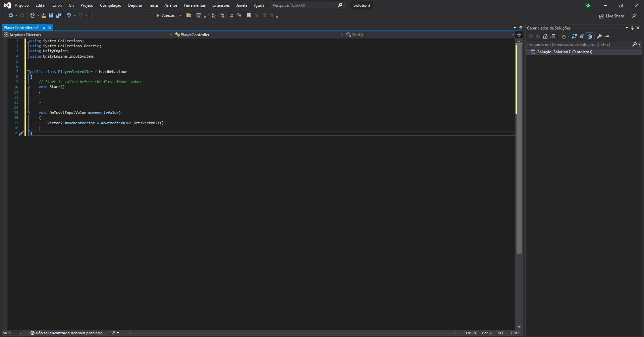The image size is (644, 337).
Task: Click the Live Share label
Action: click(615, 16)
